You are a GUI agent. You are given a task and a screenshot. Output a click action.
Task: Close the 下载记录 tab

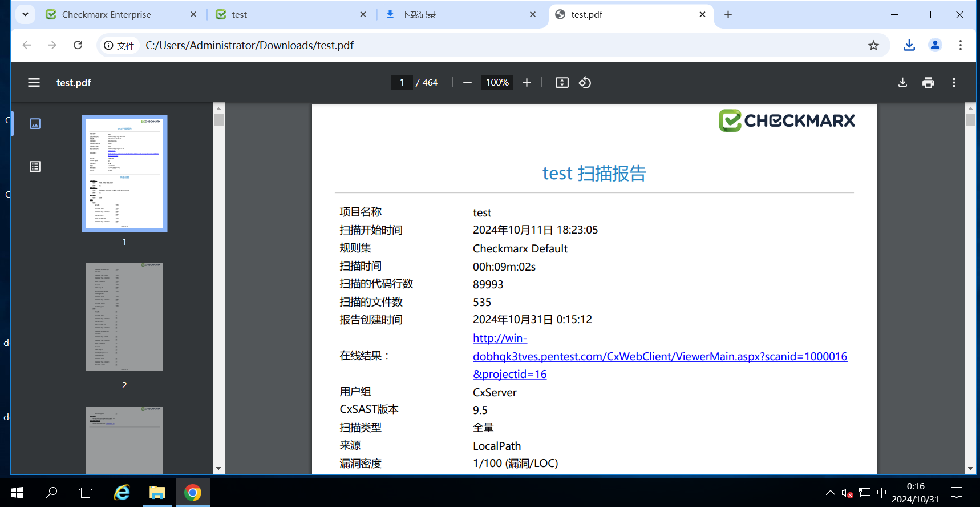click(x=533, y=14)
